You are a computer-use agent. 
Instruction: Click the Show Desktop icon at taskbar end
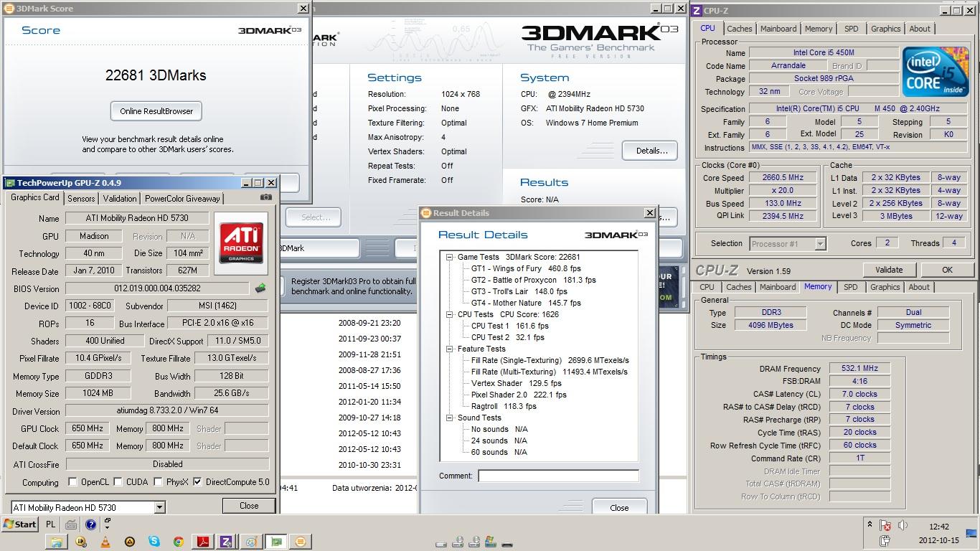971,533
